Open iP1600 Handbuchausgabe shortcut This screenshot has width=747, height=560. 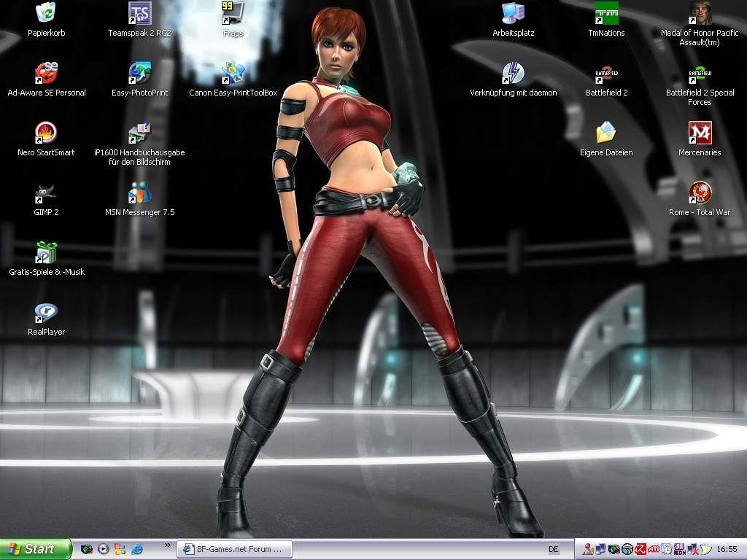coord(139,144)
